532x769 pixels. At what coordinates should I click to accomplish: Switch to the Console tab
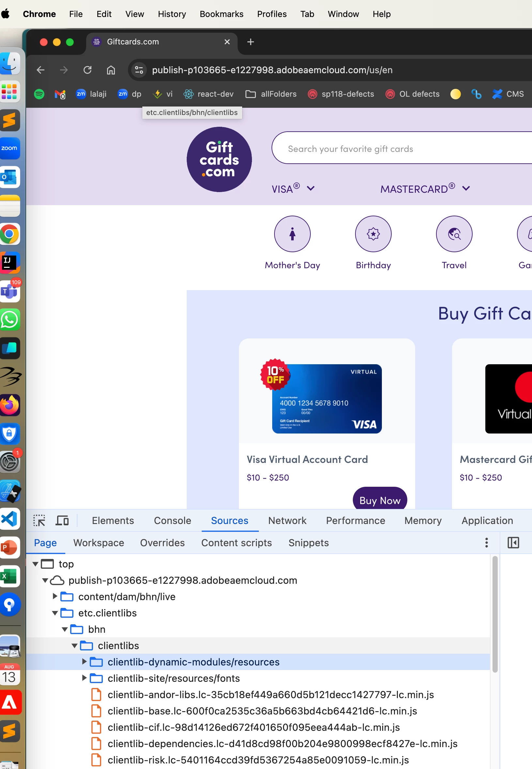click(x=172, y=520)
